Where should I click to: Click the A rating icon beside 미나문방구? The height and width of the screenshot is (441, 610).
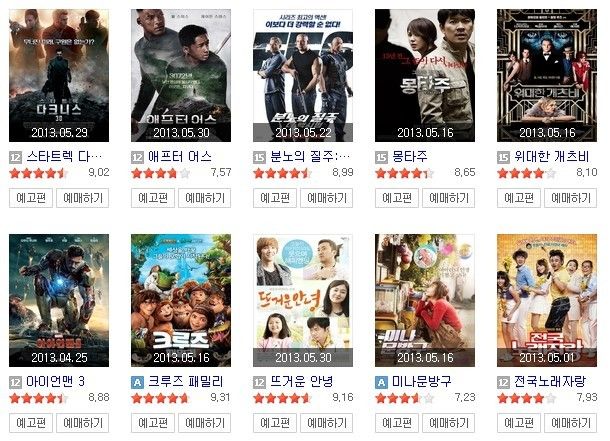tap(381, 383)
